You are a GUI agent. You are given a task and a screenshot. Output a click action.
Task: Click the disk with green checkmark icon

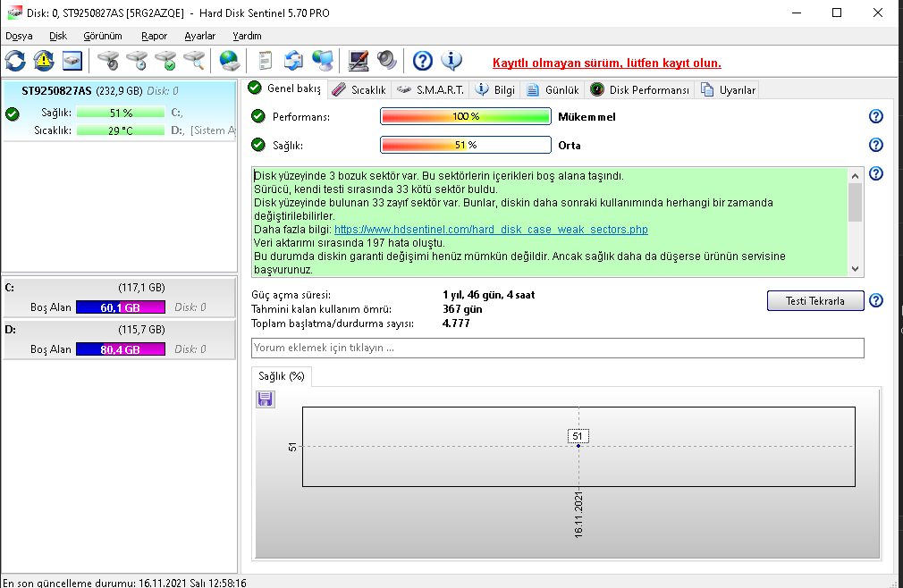(166, 61)
